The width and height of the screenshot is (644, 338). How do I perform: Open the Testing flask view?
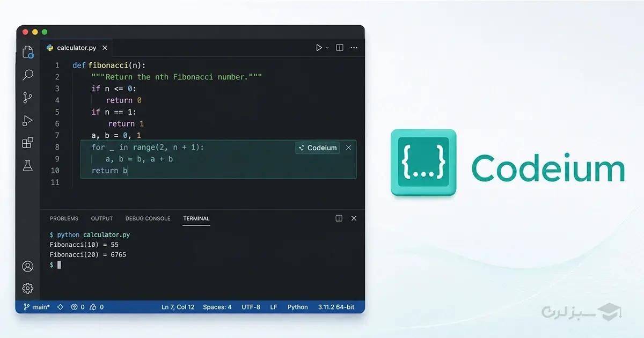pyautogui.click(x=28, y=165)
